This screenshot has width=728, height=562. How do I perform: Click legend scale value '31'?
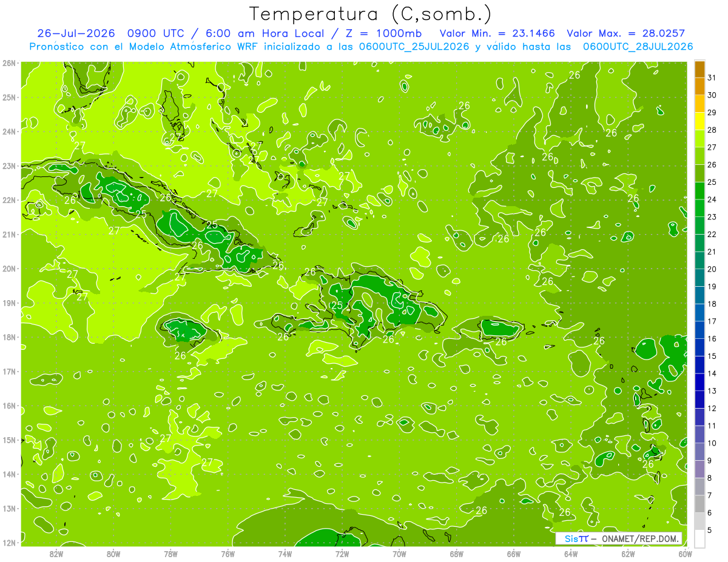pos(712,77)
